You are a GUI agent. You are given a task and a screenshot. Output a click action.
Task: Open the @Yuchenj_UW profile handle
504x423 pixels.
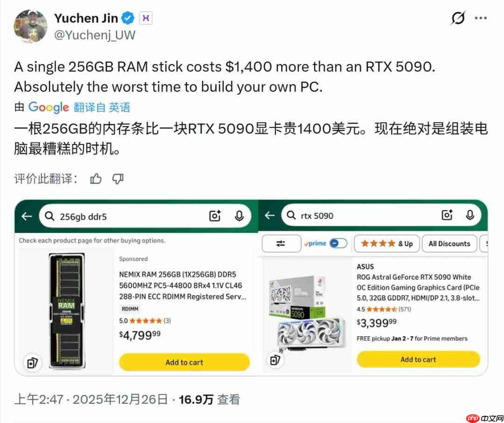pyautogui.click(x=95, y=35)
